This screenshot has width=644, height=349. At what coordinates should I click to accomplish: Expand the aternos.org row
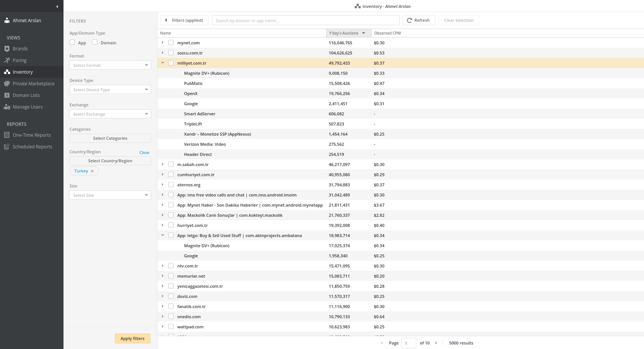coord(163,184)
